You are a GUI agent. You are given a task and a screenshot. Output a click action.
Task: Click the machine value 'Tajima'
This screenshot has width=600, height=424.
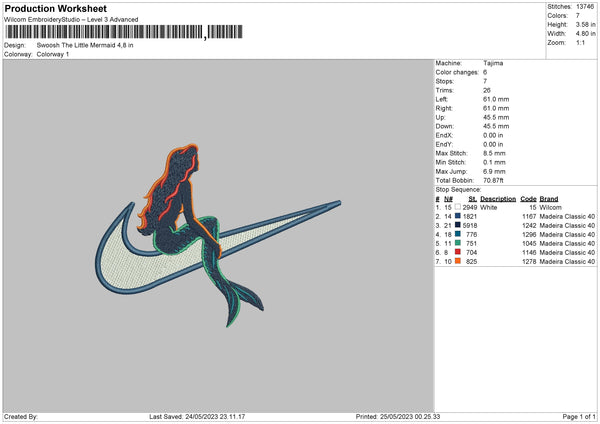(493, 63)
